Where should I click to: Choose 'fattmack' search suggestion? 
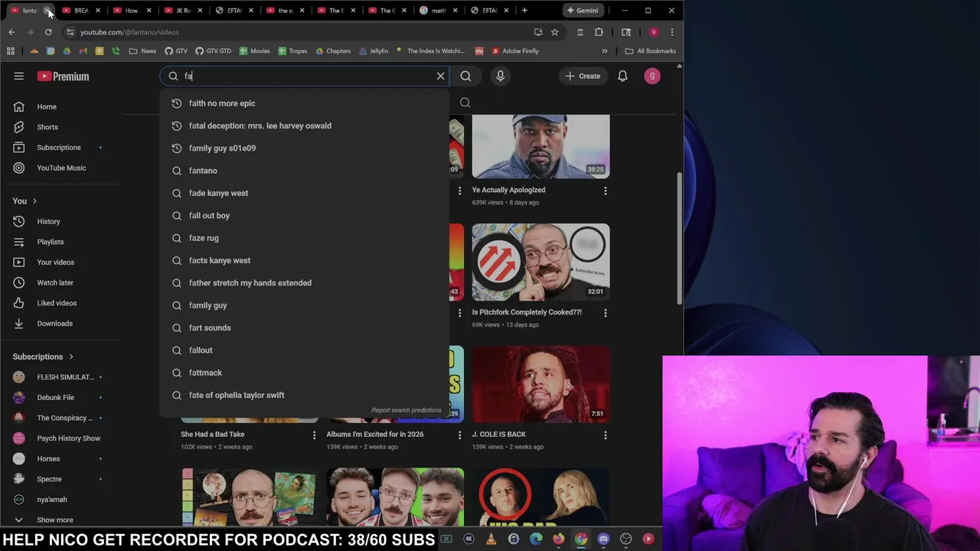(304, 373)
